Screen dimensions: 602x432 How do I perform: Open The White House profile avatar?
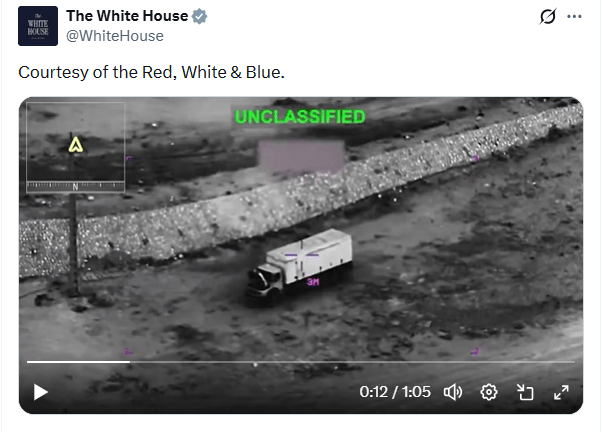pos(38,26)
